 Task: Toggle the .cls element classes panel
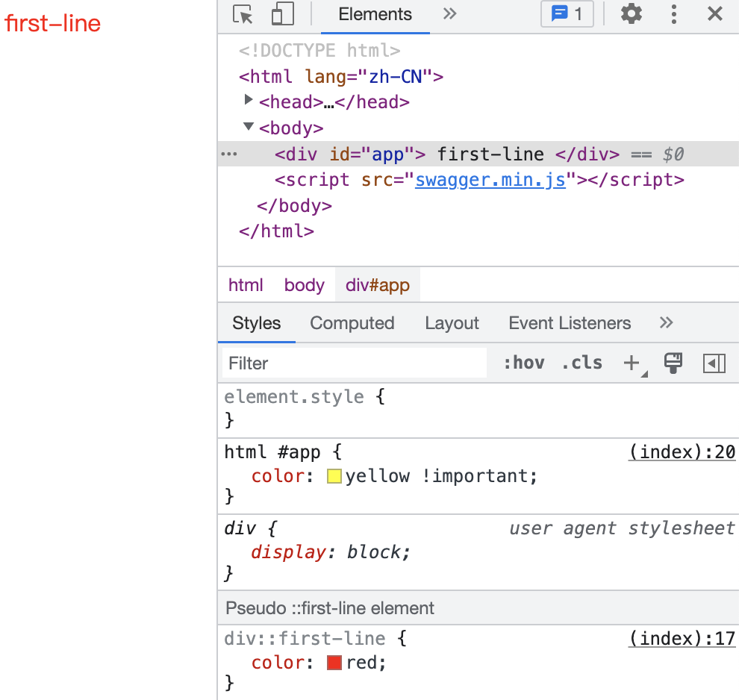click(x=582, y=363)
